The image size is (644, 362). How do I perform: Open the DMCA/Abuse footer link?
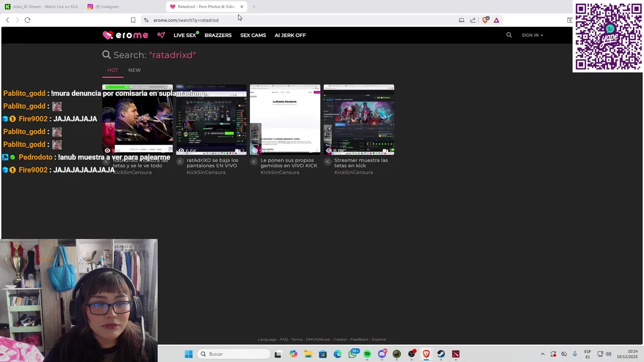coord(318,339)
